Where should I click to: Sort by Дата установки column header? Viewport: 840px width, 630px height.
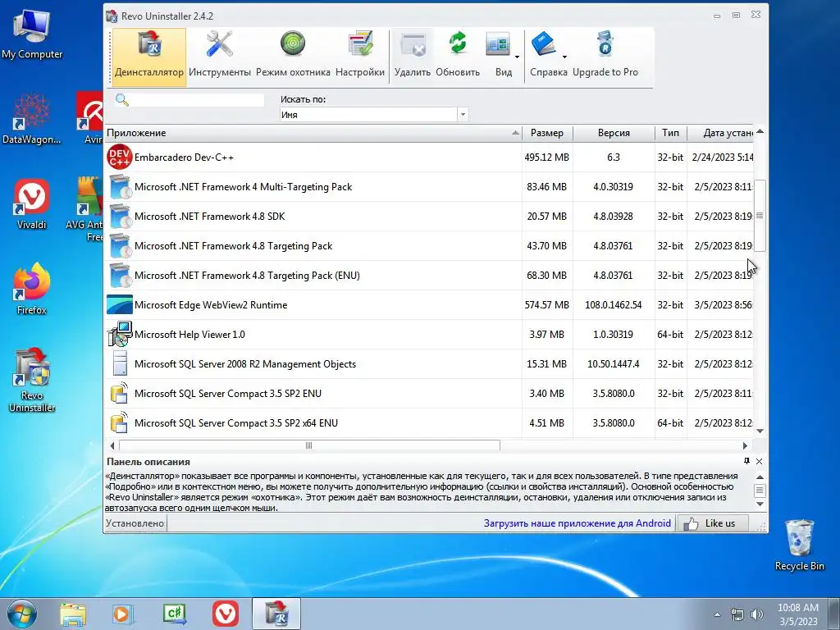tap(720, 133)
